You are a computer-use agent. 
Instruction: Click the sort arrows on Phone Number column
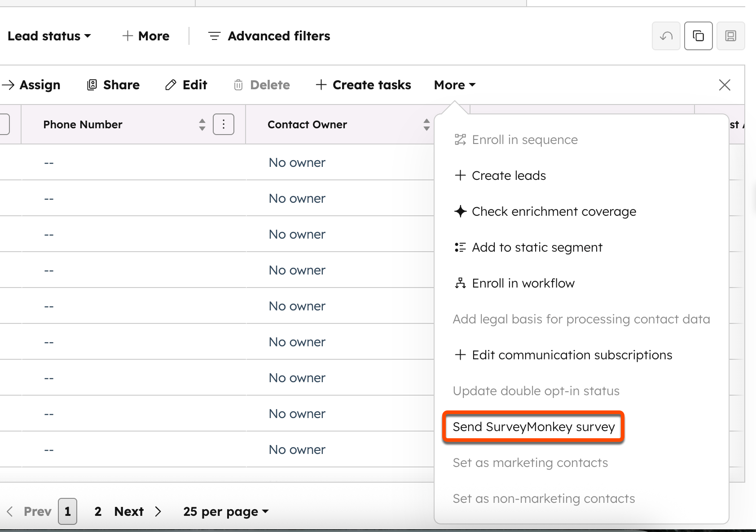click(202, 124)
